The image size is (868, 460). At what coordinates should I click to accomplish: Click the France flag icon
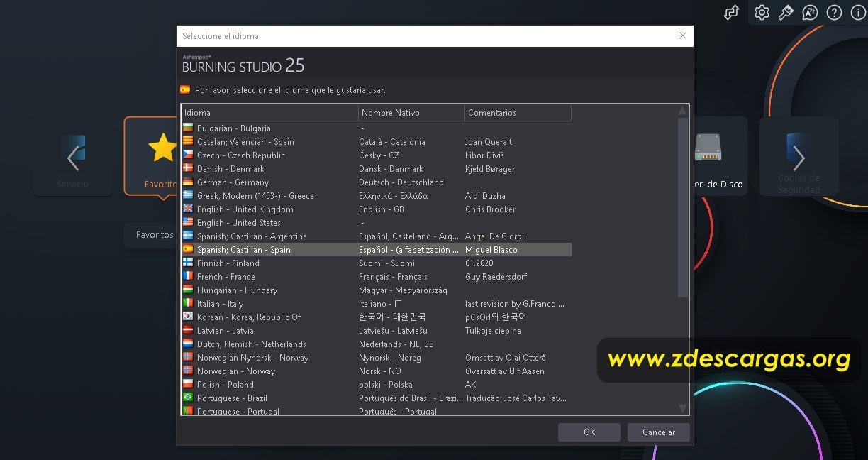point(188,277)
